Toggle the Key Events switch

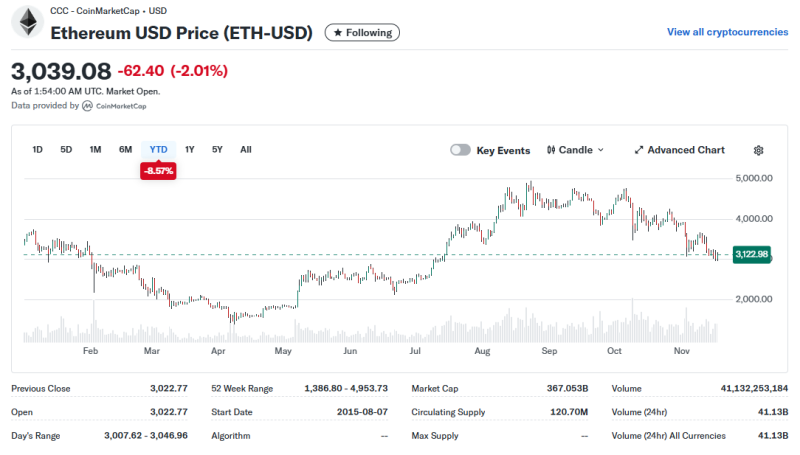click(460, 150)
